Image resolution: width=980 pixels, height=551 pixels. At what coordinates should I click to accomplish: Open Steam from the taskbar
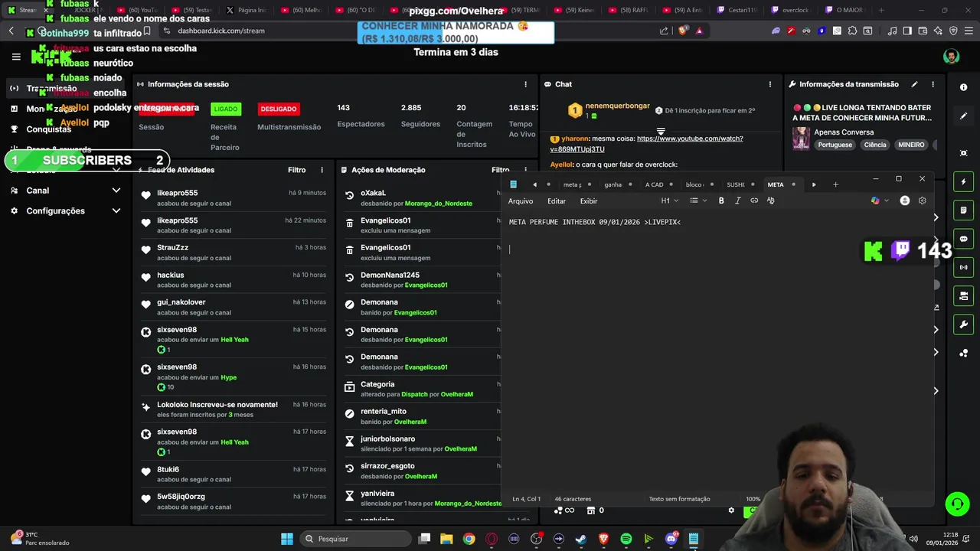coord(581,539)
